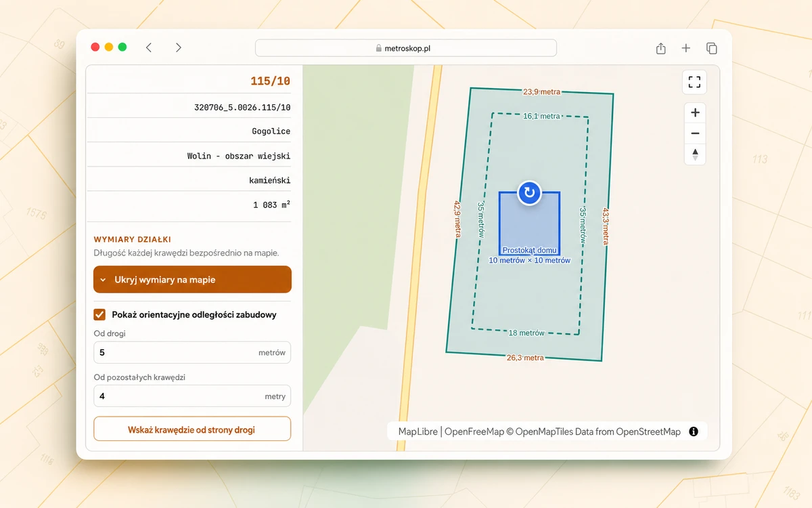Click the browser back arrow
The image size is (812, 508).
click(149, 47)
